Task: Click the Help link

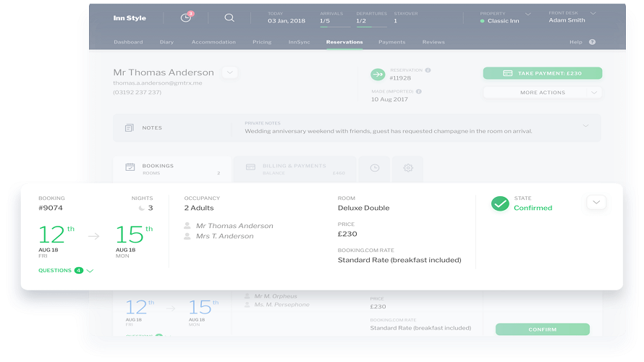Action: point(575,42)
